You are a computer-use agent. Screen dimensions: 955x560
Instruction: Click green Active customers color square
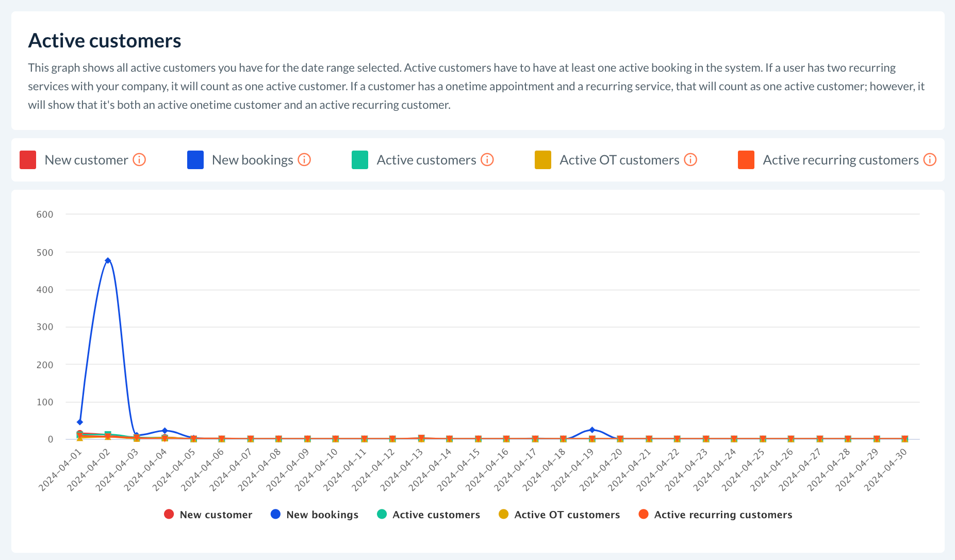(360, 160)
